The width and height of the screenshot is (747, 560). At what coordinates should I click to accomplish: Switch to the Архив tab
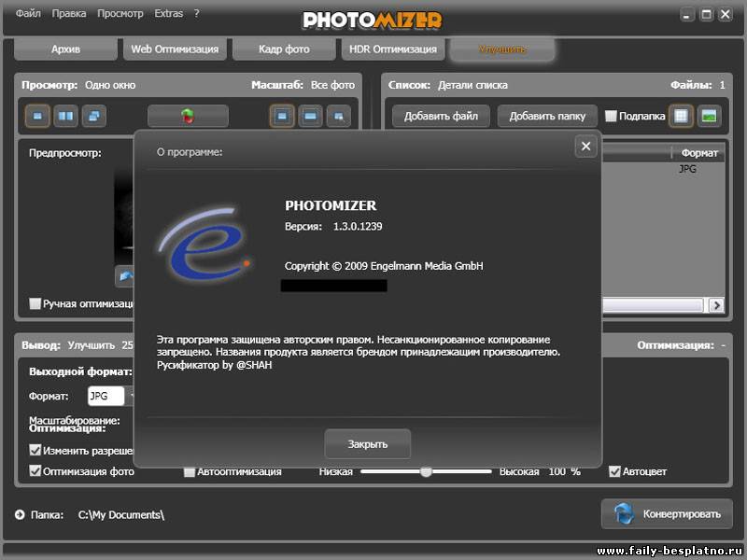click(x=65, y=49)
